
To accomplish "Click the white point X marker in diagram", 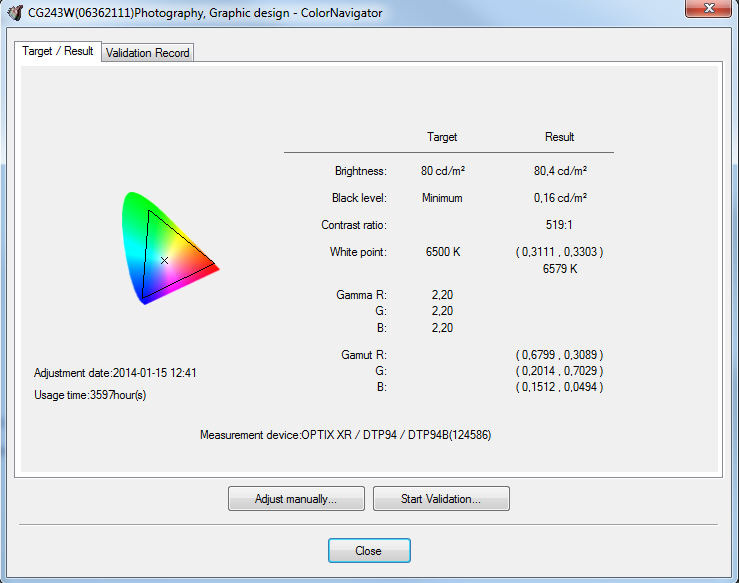I will point(165,260).
